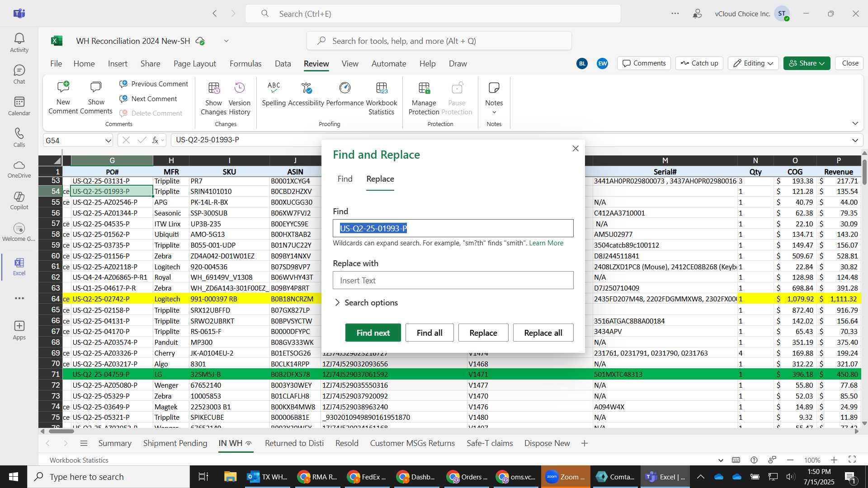The width and height of the screenshot is (868, 488).
Task: Open Activity in Teams sidebar
Action: coord(19,43)
